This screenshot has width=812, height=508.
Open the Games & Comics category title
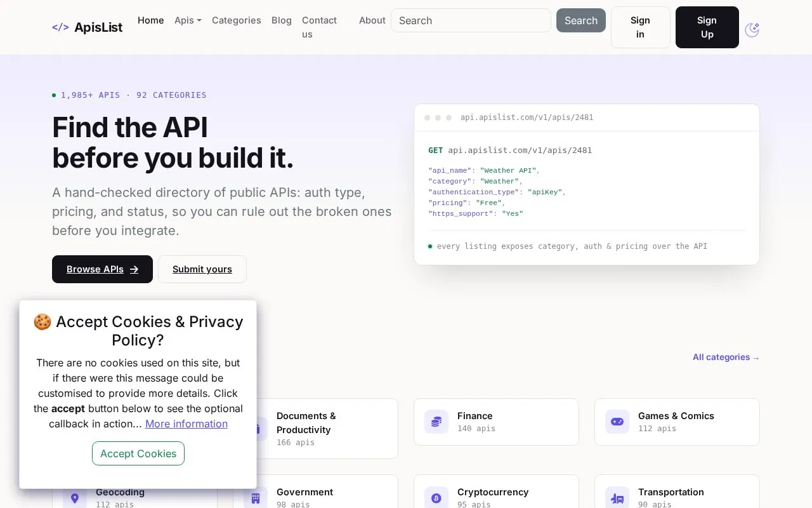click(x=676, y=416)
